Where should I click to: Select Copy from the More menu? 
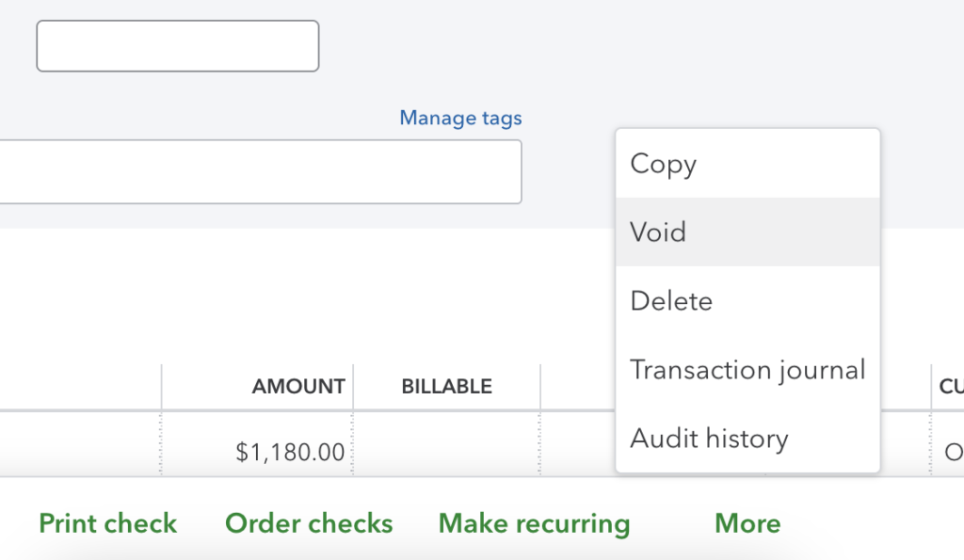click(x=662, y=164)
